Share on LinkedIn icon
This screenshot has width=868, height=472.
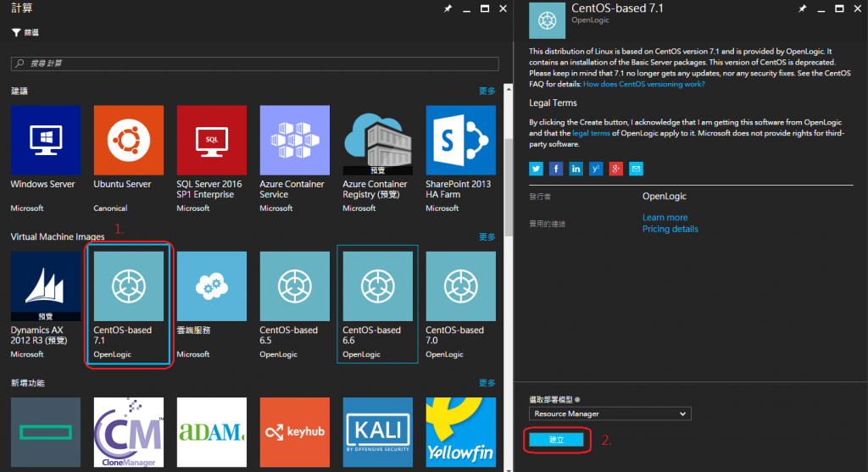tap(576, 169)
